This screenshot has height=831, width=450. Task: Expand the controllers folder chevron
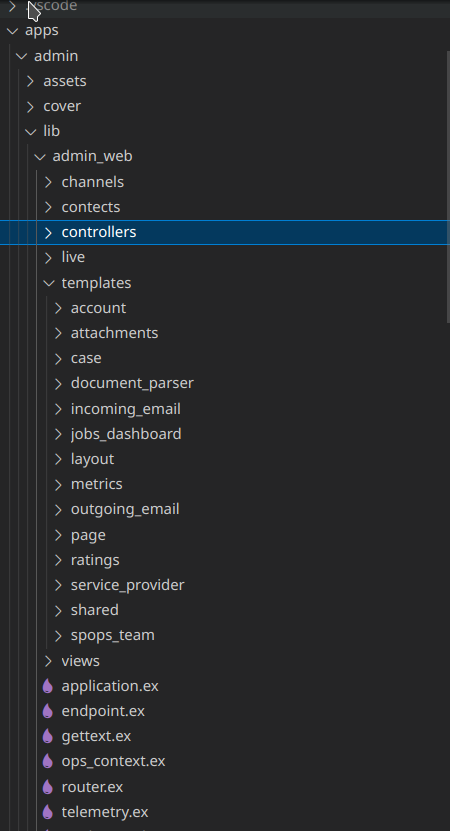tap(48, 232)
